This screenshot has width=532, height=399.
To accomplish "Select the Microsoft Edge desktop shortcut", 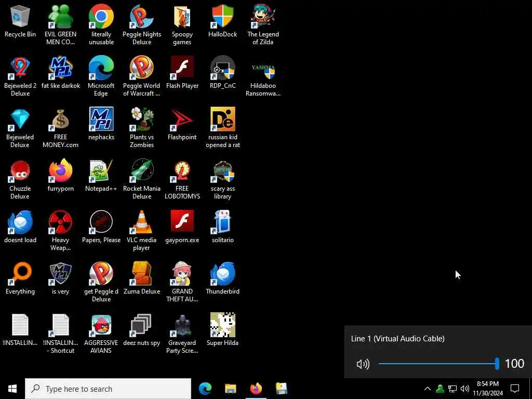I will coord(101,76).
